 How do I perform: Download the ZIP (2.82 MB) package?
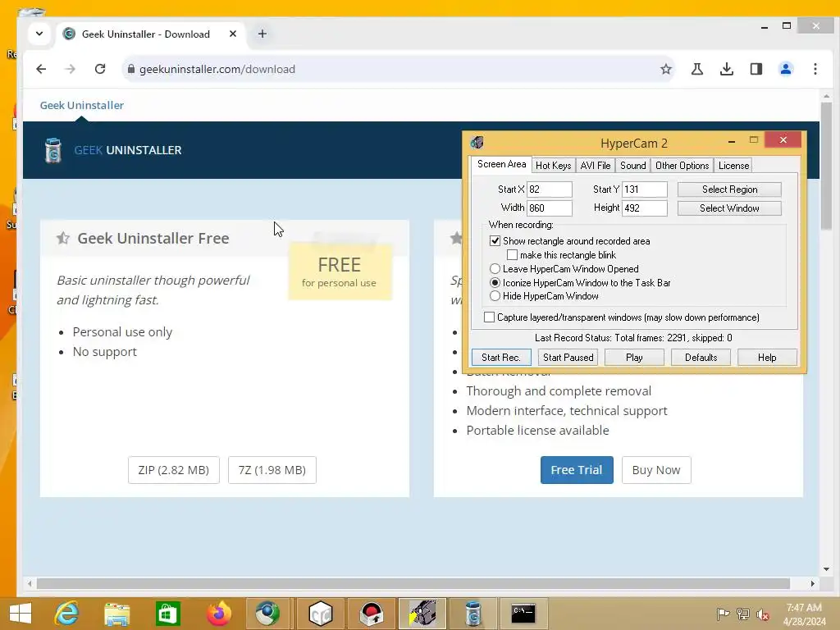174,470
